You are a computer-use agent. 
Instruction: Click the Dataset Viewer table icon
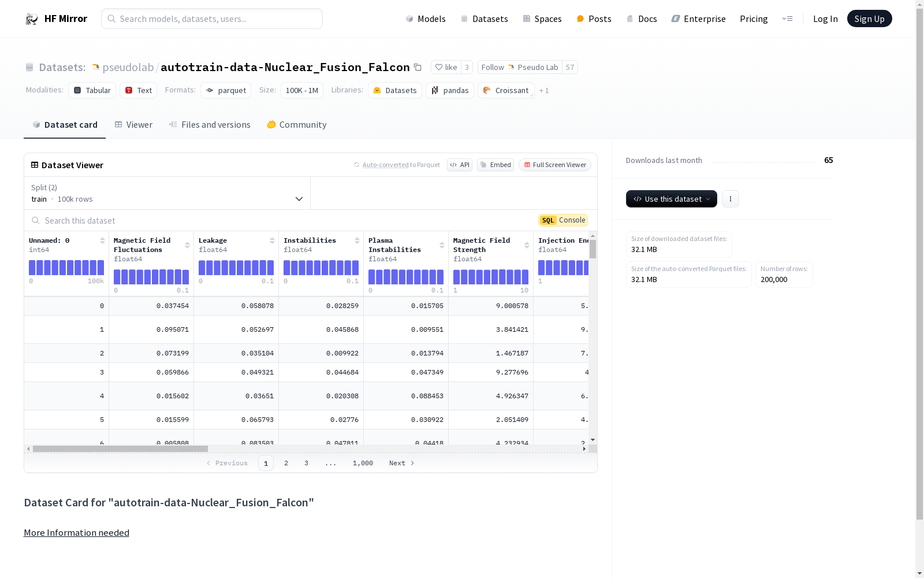tap(35, 165)
